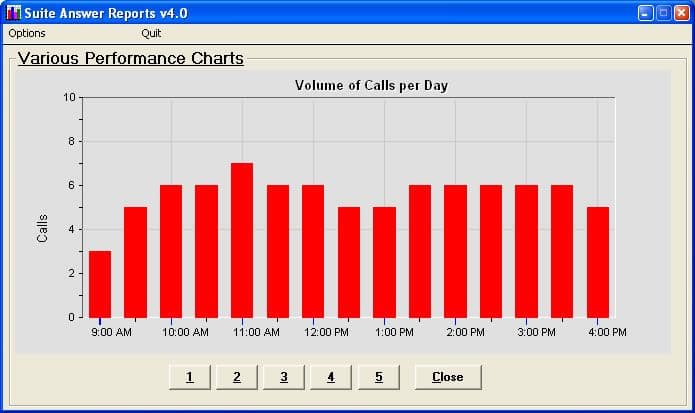This screenshot has width=695, height=413.
Task: Pick the red bar above 10:00 AM
Action: pos(171,251)
